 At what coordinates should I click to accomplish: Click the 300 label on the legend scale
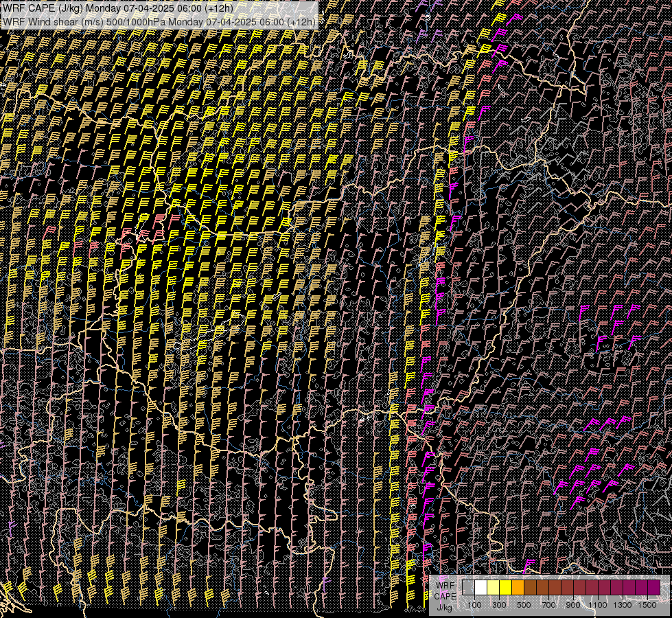(x=499, y=605)
